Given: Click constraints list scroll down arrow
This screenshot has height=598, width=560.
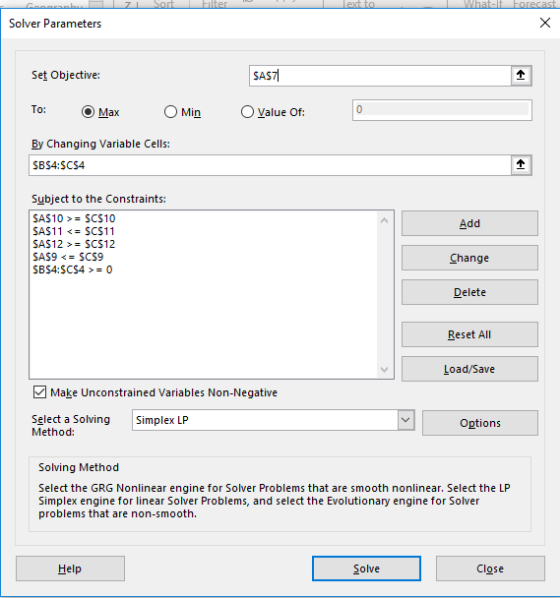Looking at the screenshot, I should tap(385, 369).
